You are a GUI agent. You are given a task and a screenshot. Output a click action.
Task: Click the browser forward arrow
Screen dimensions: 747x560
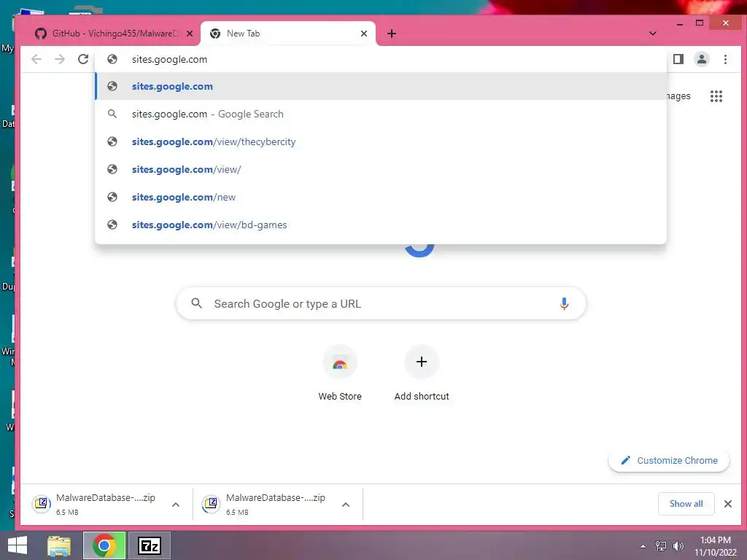pyautogui.click(x=60, y=59)
